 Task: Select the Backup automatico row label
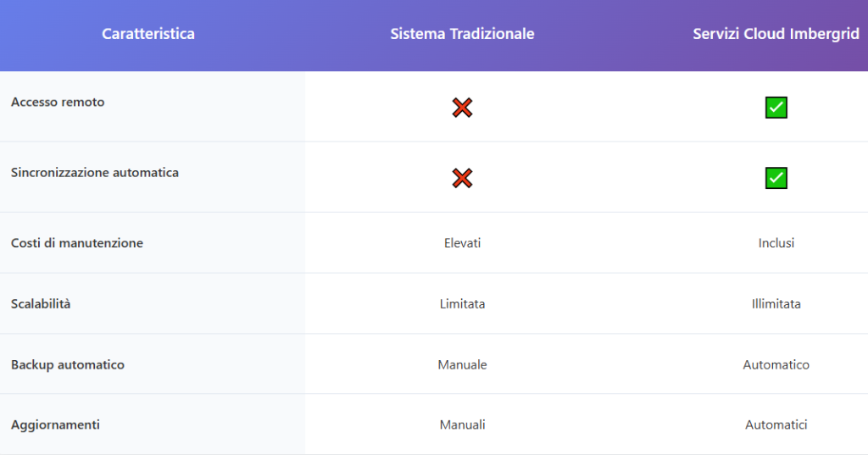click(x=68, y=364)
